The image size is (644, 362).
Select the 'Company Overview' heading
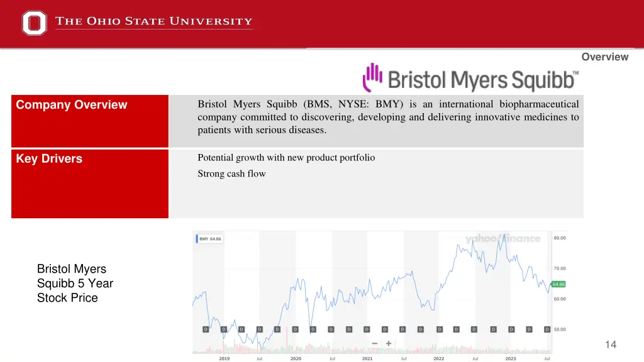click(72, 105)
